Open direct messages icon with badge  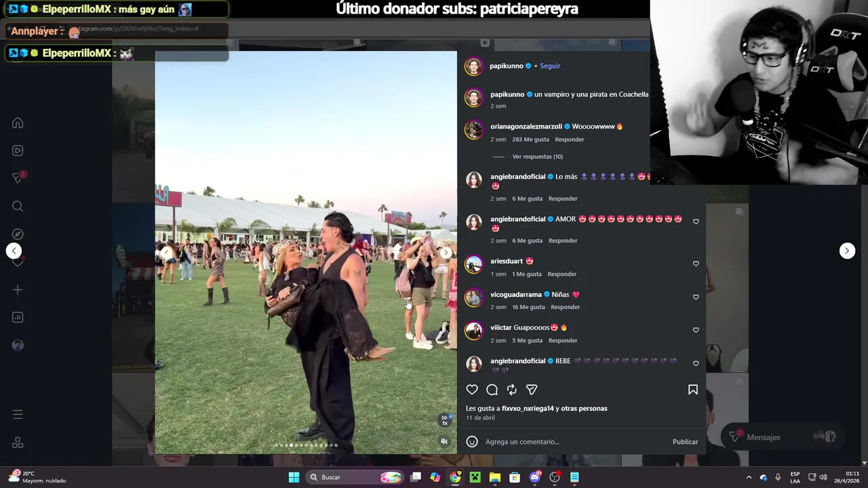pos(18,178)
